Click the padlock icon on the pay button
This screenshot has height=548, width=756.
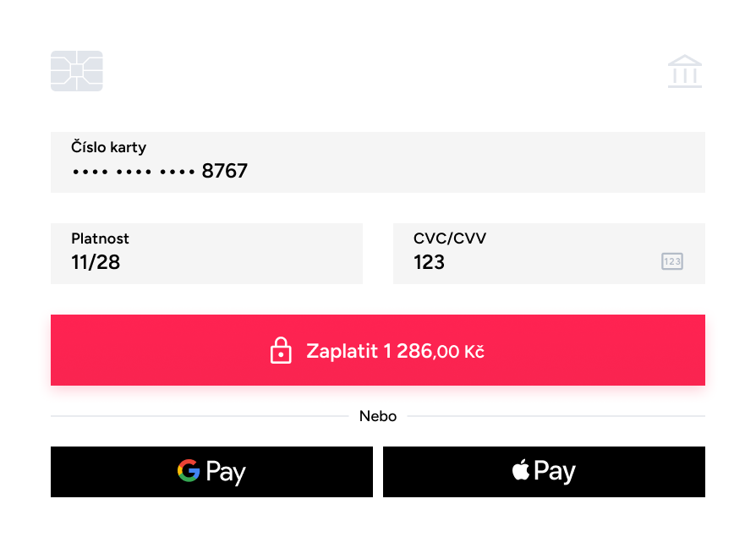point(281,350)
